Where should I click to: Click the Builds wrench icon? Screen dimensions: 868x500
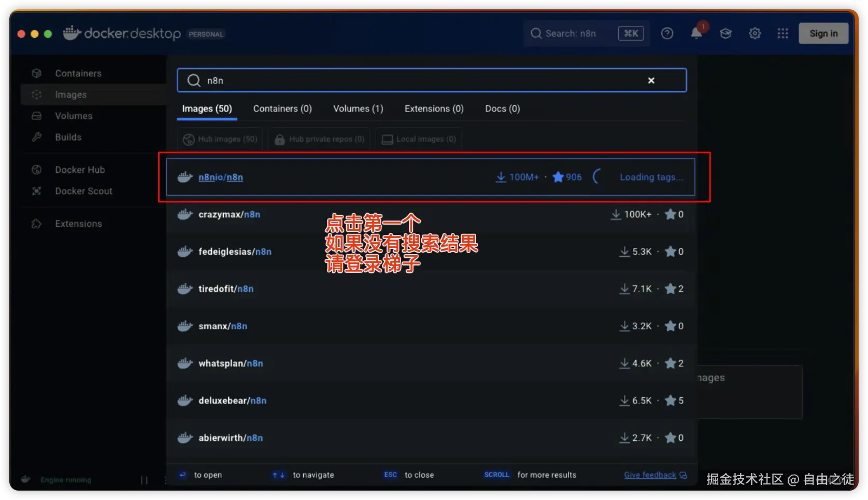36,137
